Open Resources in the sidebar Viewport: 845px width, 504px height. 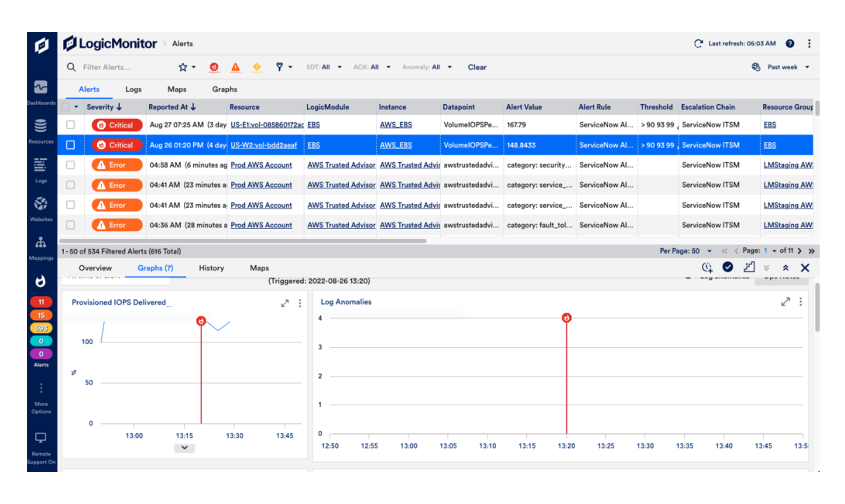pos(41,131)
